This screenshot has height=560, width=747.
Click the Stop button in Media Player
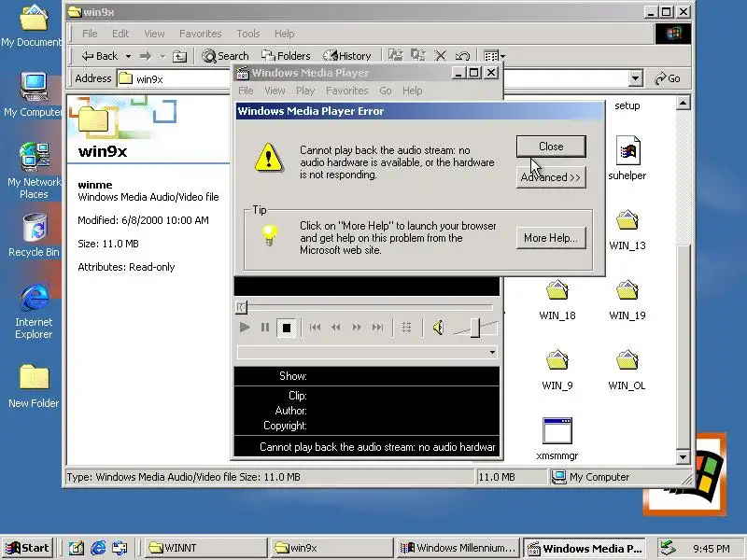coord(287,328)
